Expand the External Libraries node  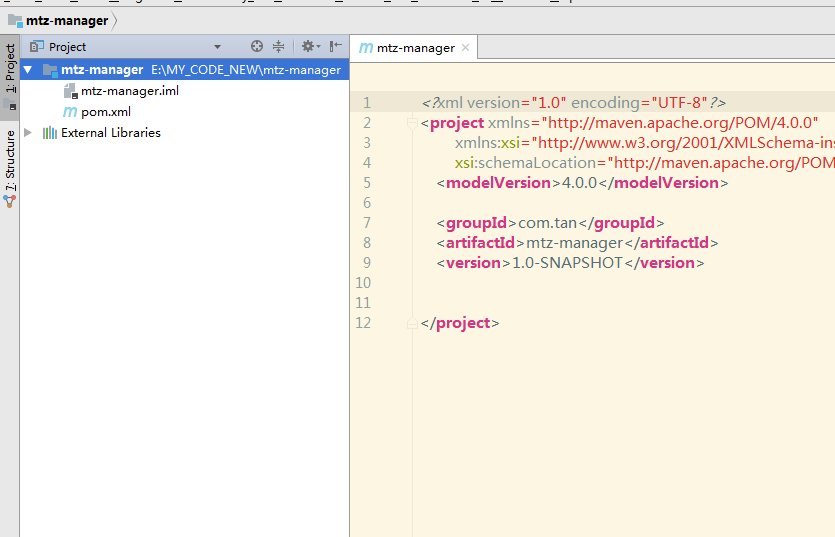coord(28,133)
